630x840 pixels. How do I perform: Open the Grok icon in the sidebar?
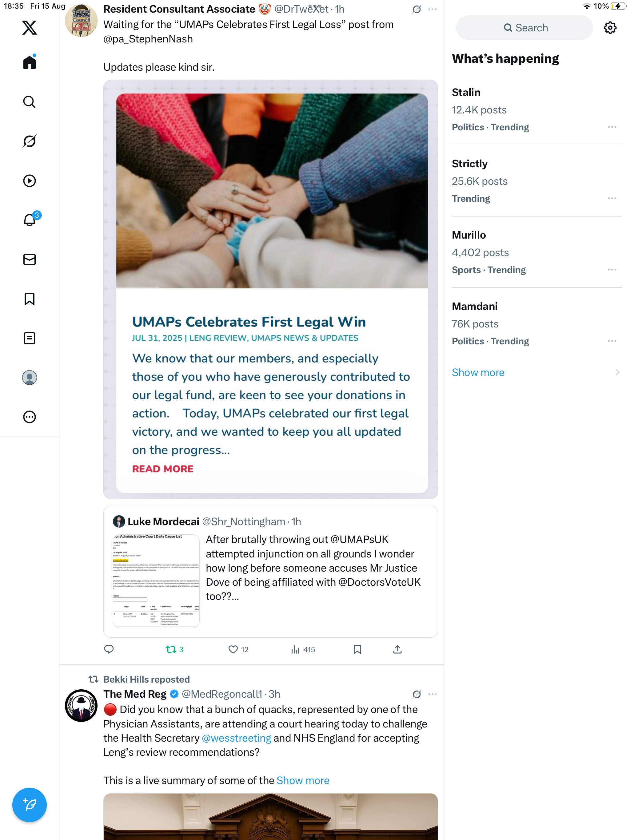pyautogui.click(x=29, y=141)
